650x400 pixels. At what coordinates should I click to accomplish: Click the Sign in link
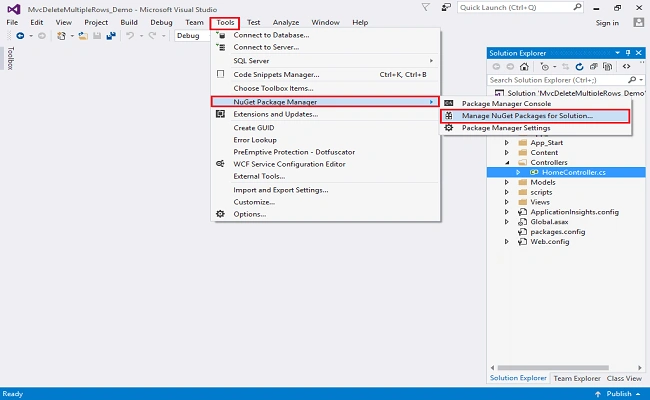point(607,23)
